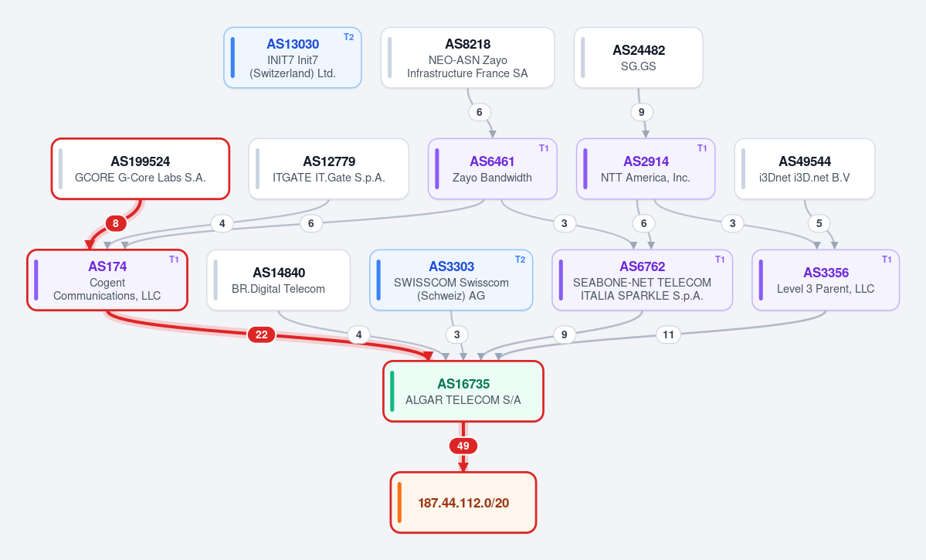Select the AS24482 SG.GS node
This screenshot has height=560, width=926.
639,58
